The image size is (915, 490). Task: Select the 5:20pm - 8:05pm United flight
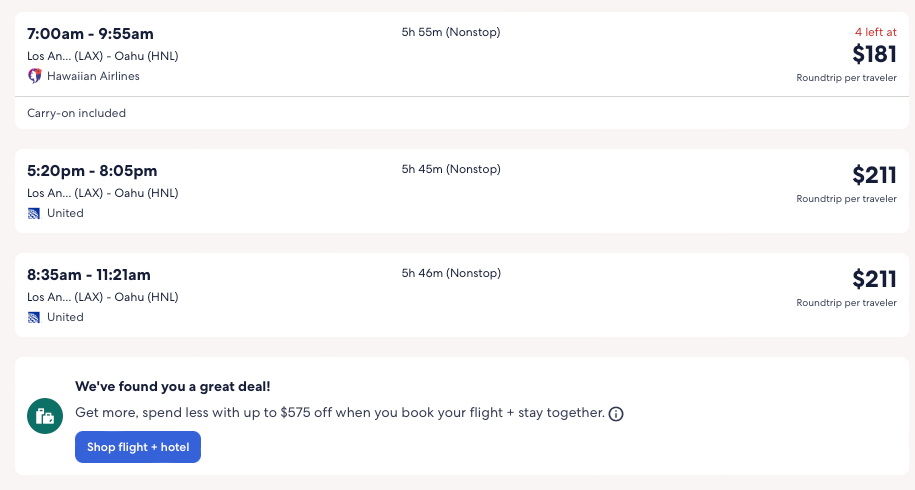92,171
